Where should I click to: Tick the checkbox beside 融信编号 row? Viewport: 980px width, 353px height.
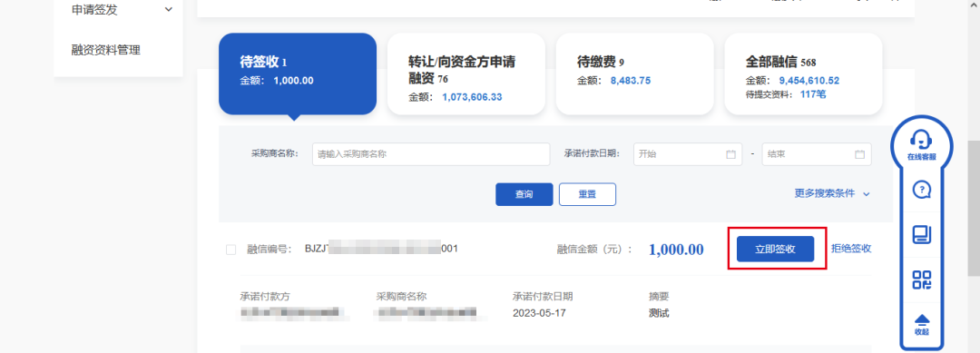pyautogui.click(x=230, y=250)
